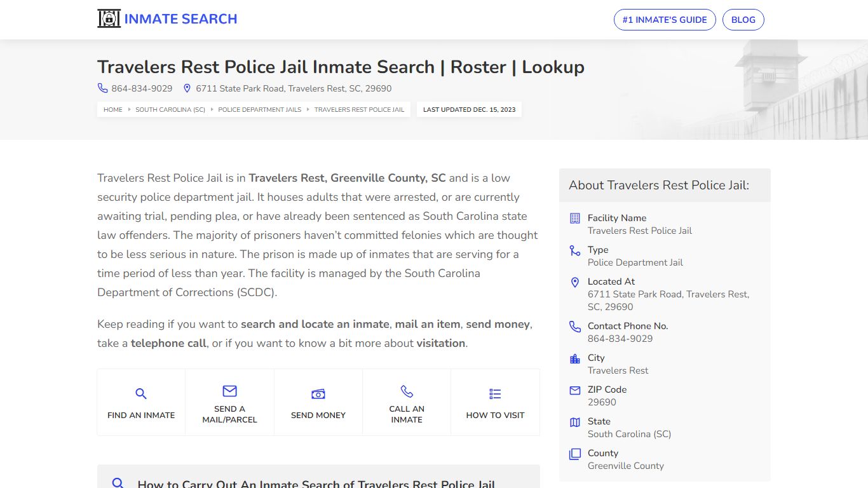
Task: Click the 6711 State Park Road header address
Action: tap(294, 88)
